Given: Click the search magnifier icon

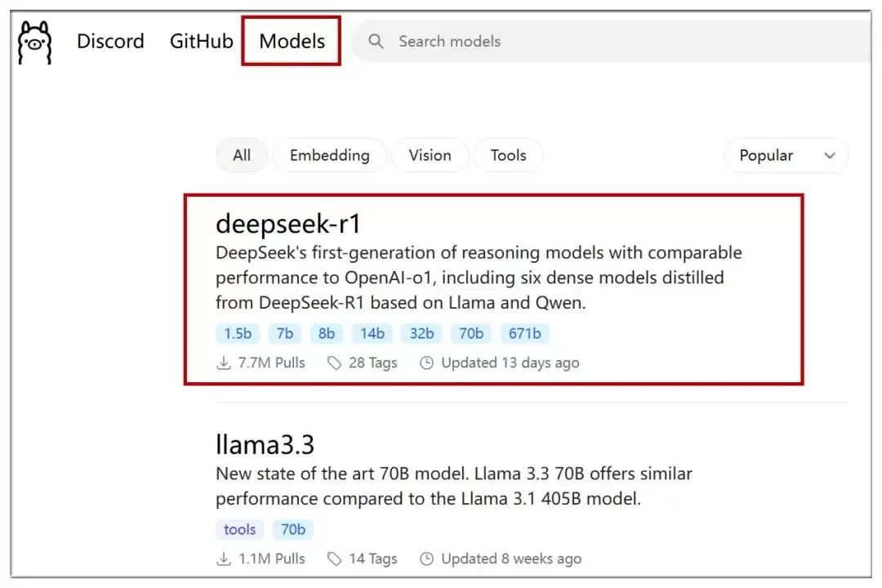Looking at the screenshot, I should click(376, 41).
